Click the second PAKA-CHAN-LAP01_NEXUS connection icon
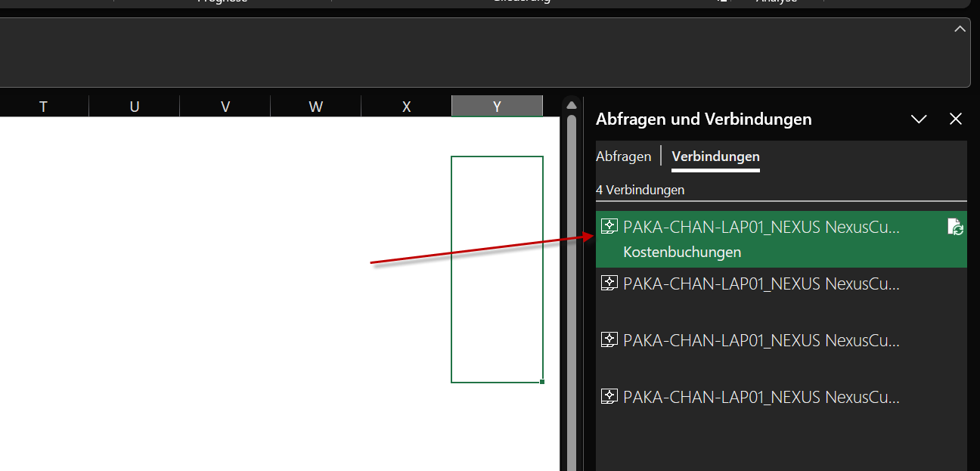The height and width of the screenshot is (471, 980). (x=609, y=284)
